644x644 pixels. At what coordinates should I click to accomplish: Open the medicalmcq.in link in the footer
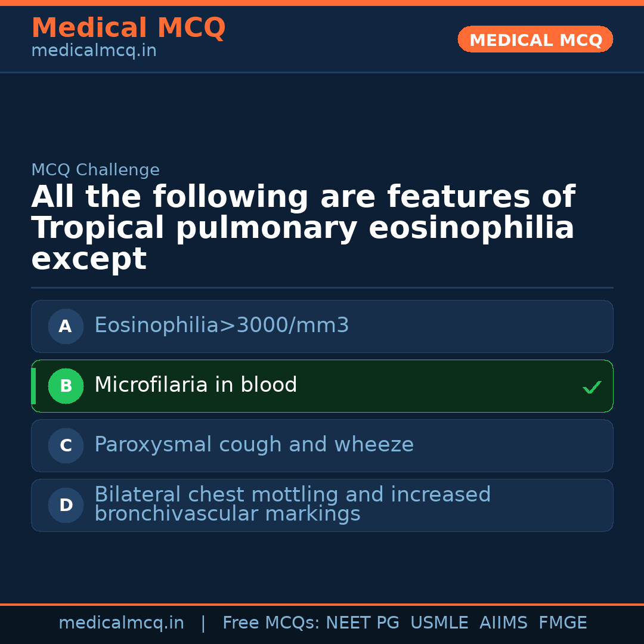click(121, 623)
